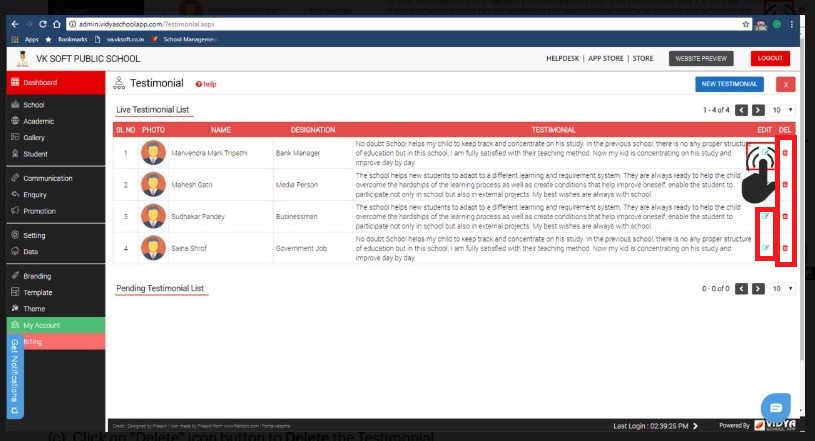
Task: Open Pending list page-size dropdown showing 10
Action: (782, 289)
